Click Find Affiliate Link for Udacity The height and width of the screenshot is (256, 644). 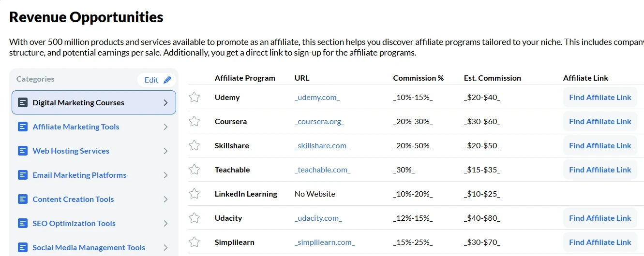pyautogui.click(x=600, y=218)
